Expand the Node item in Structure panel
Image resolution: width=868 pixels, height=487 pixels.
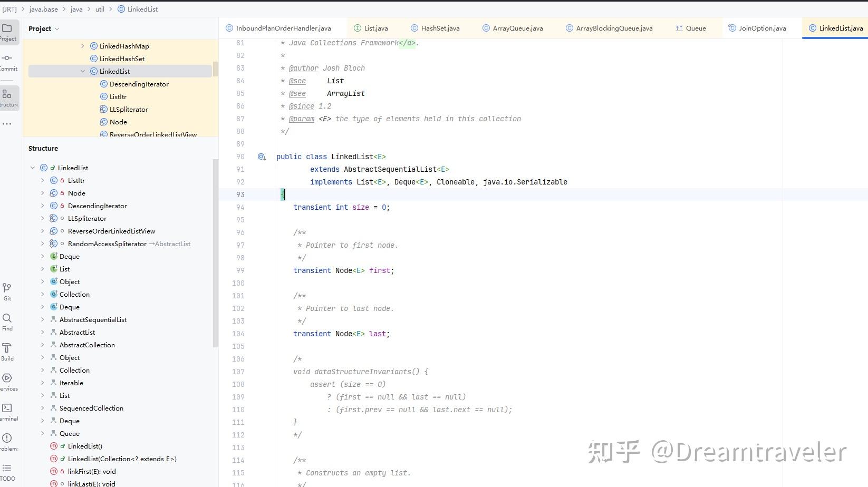[42, 193]
